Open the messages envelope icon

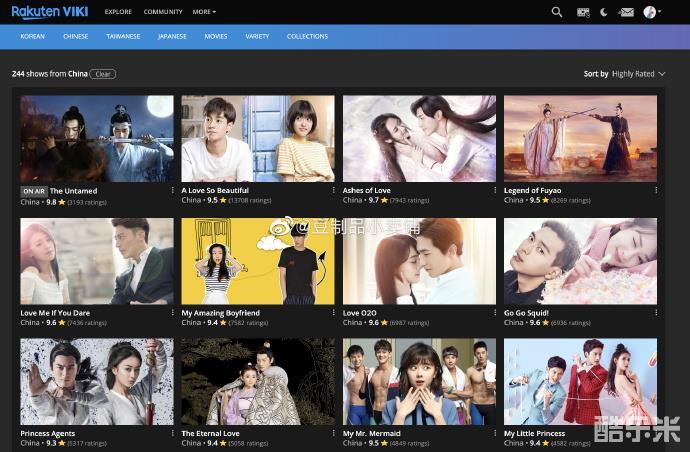click(x=626, y=12)
